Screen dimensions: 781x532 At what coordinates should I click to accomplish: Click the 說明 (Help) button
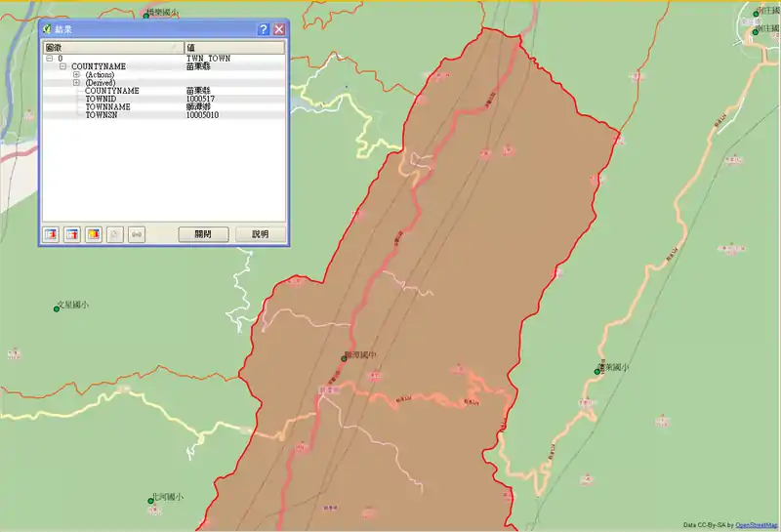click(x=260, y=234)
